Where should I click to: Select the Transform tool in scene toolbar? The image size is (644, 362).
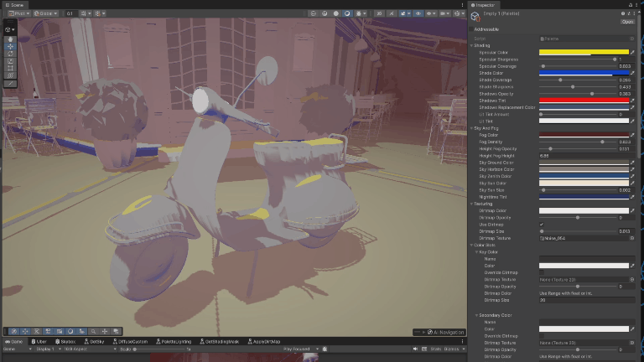(10, 75)
